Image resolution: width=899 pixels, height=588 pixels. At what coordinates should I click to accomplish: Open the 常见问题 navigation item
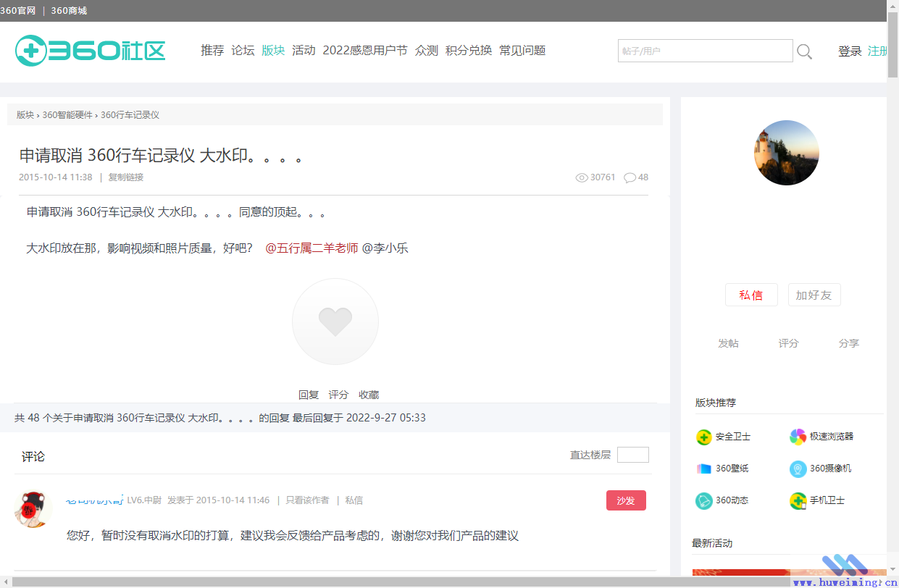(522, 51)
